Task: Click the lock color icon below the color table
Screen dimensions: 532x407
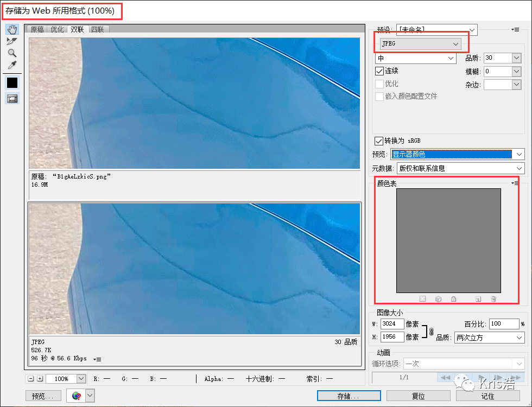Action: 453,298
